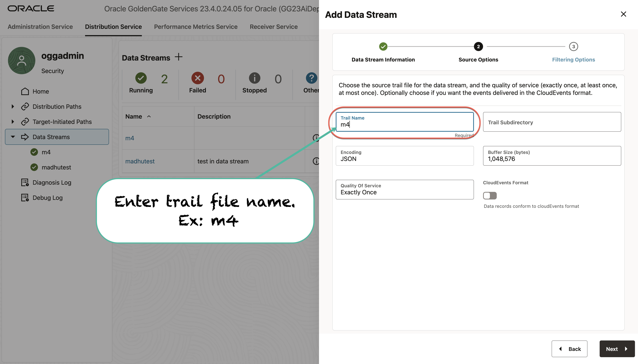Screen dimensions: 638x364
Task: Open Diagnosis Log from the sidebar
Action: pyautogui.click(x=52, y=183)
